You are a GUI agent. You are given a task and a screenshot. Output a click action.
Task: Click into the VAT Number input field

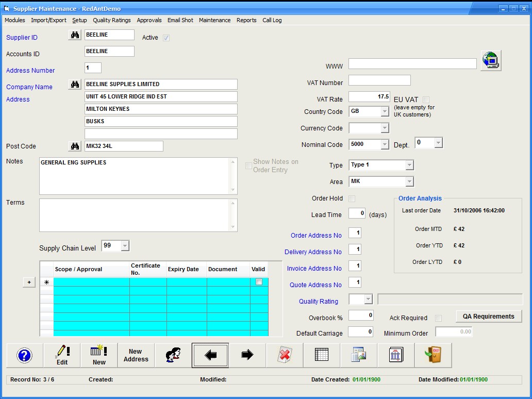pos(379,80)
